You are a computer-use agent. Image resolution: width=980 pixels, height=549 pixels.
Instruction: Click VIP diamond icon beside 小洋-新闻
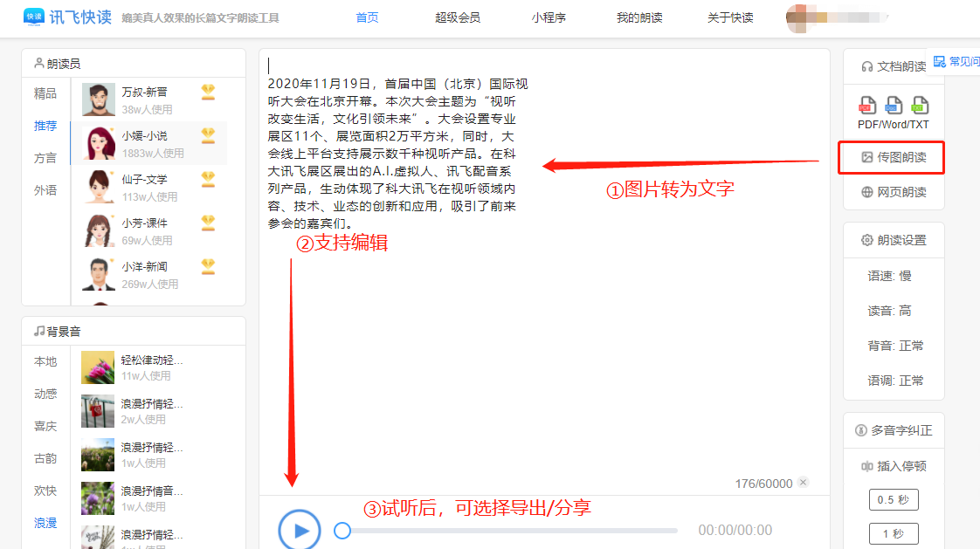click(x=208, y=267)
